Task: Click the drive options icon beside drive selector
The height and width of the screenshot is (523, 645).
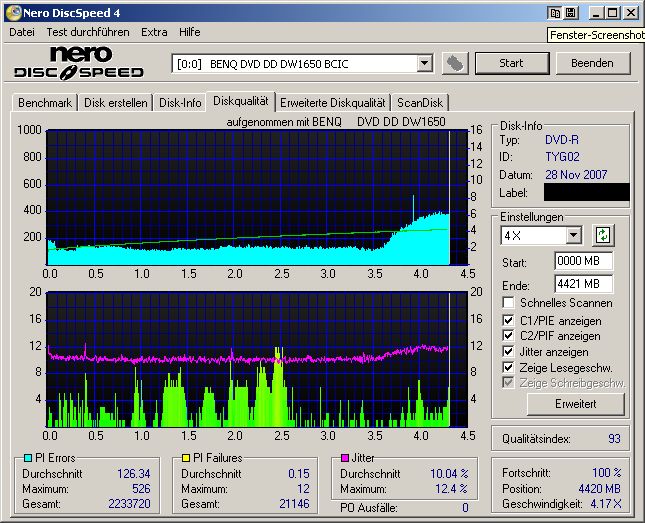Action: (456, 63)
